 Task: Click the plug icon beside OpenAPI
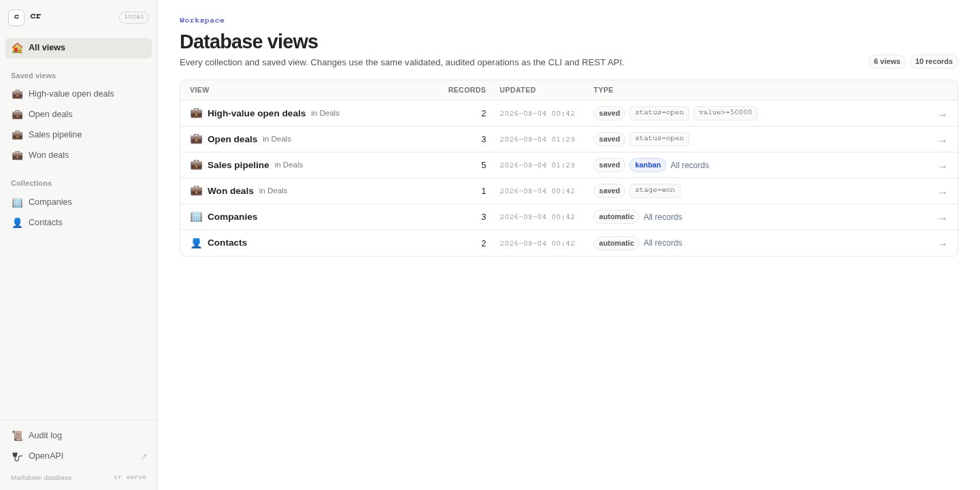17,456
